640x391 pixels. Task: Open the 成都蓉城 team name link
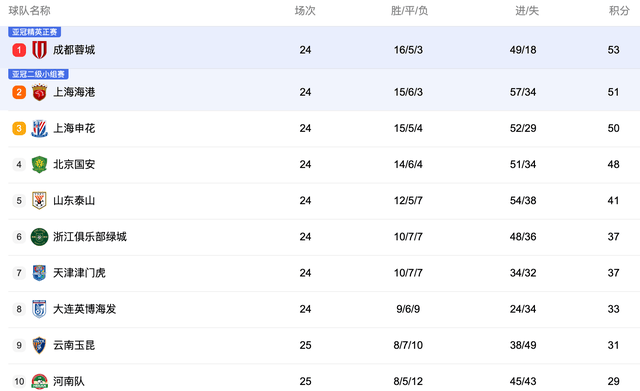pyautogui.click(x=74, y=50)
